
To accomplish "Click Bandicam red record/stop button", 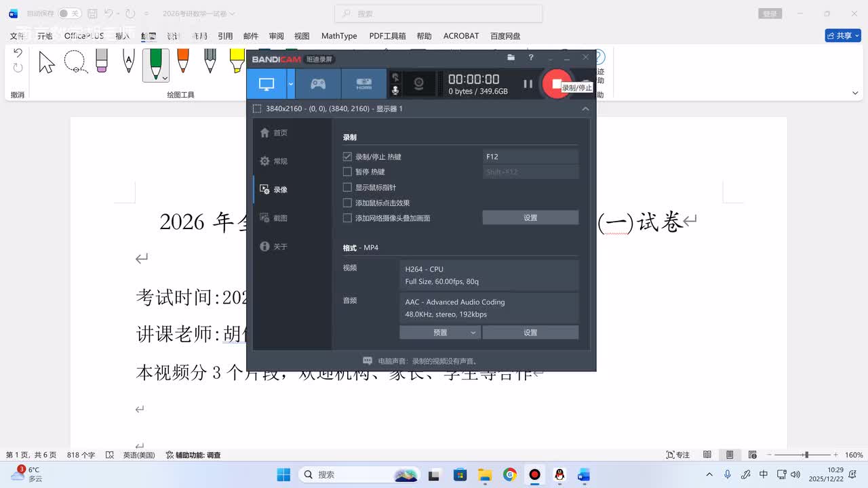I will 557,84.
